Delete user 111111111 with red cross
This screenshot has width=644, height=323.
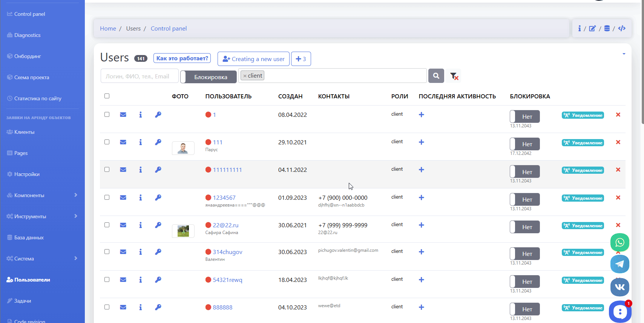coord(618,170)
